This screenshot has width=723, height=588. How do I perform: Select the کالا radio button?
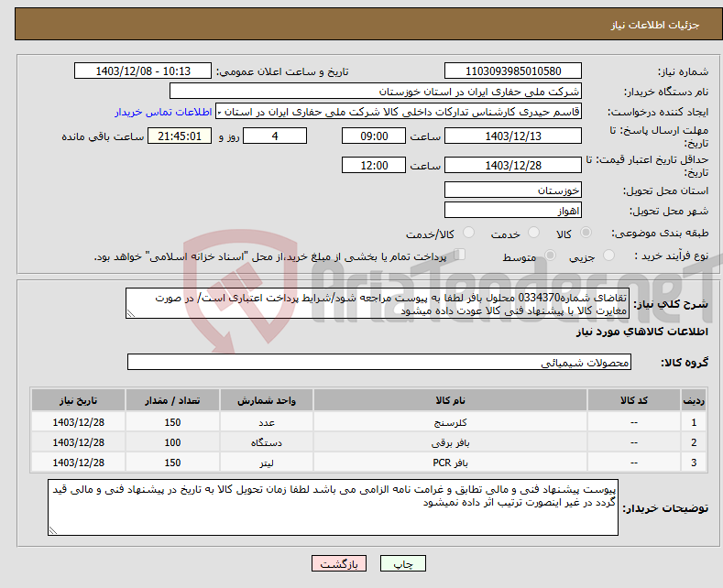586,233
